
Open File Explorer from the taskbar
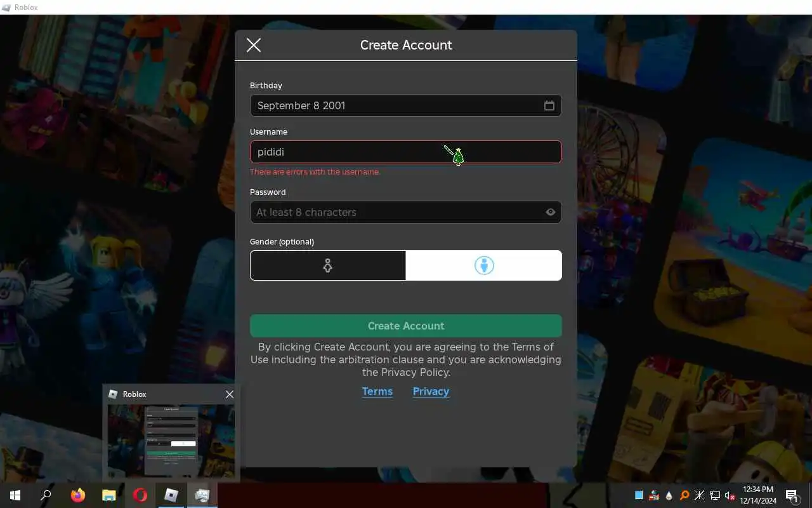pyautogui.click(x=109, y=495)
